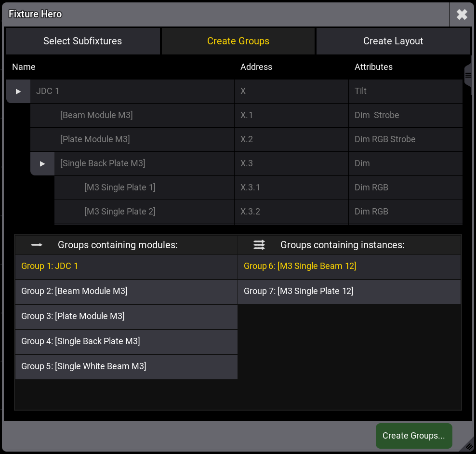The width and height of the screenshot is (476, 454).
Task: Click single arrow icon for module groups
Action: tap(37, 245)
